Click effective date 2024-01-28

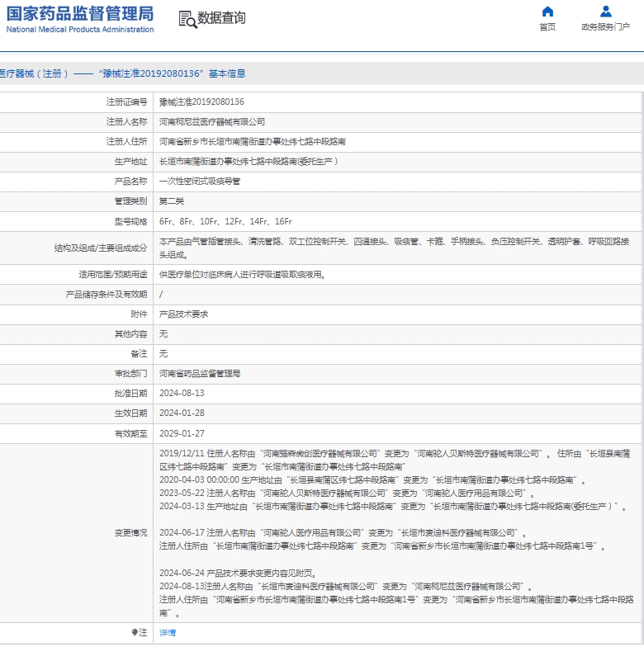182,413
